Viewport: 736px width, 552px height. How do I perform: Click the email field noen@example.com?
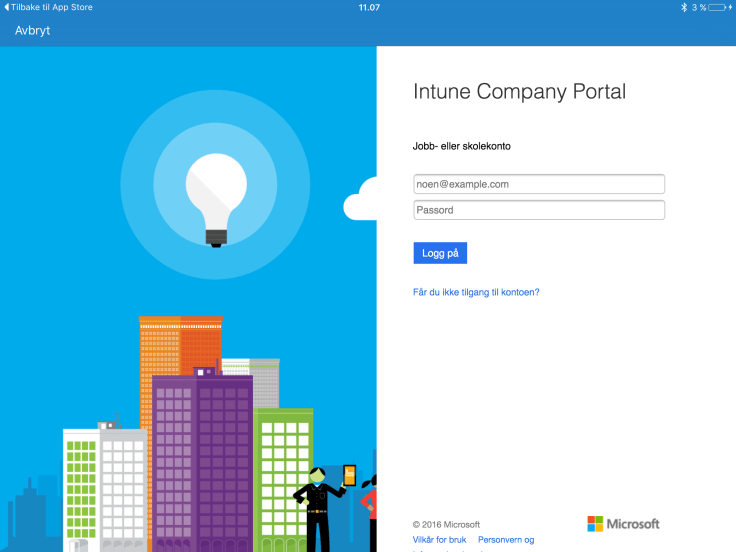point(539,184)
